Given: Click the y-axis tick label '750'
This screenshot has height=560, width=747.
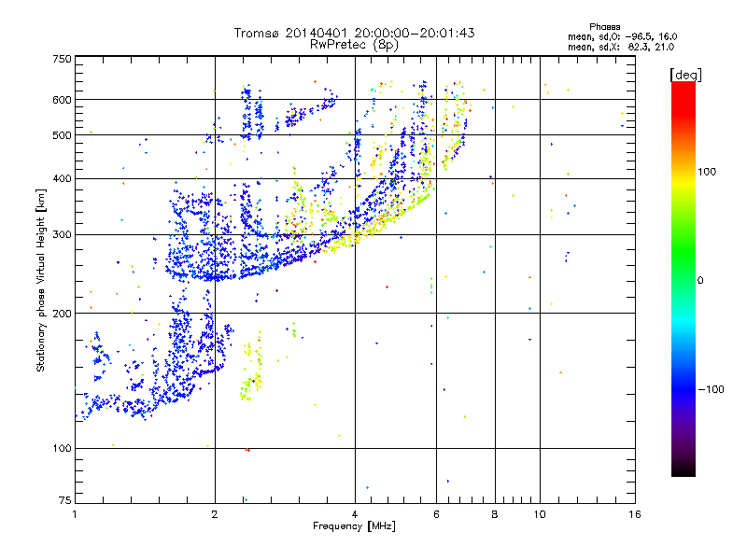Looking at the screenshot, I should click(62, 59).
